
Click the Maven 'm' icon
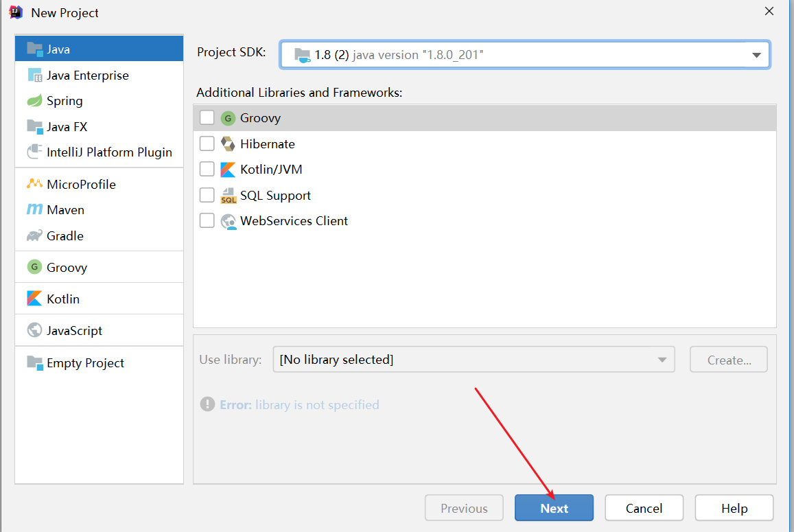tap(34, 209)
